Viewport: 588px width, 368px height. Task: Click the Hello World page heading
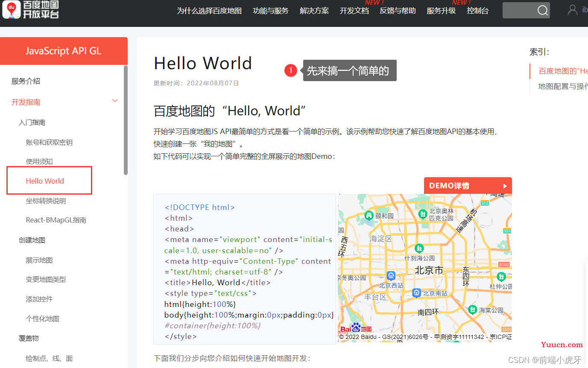(203, 63)
